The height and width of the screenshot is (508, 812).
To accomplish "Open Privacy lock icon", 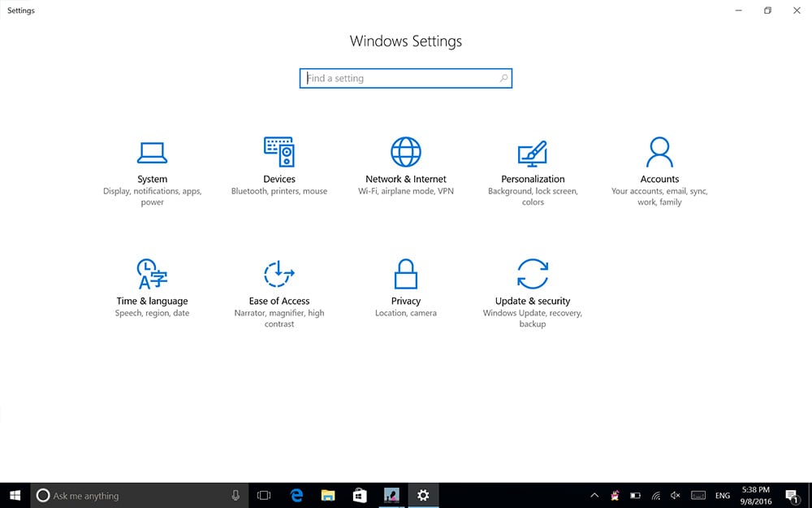I will 406,275.
